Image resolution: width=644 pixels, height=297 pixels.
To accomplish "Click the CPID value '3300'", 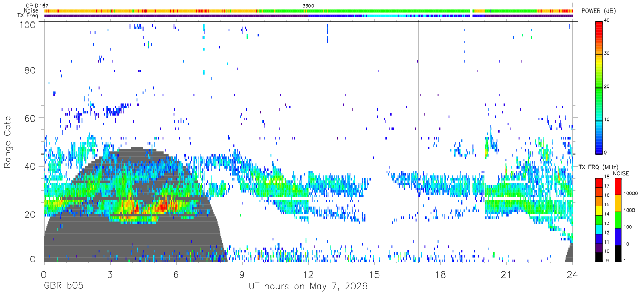I will [308, 6].
